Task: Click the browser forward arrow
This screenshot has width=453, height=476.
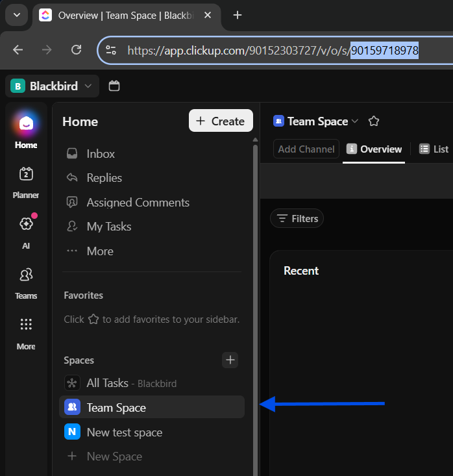Action: 47,50
